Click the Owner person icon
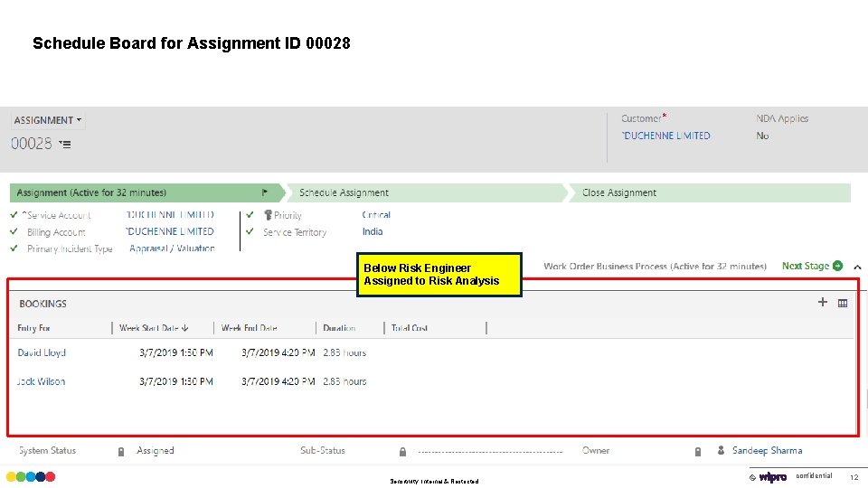 pyautogui.click(x=721, y=450)
